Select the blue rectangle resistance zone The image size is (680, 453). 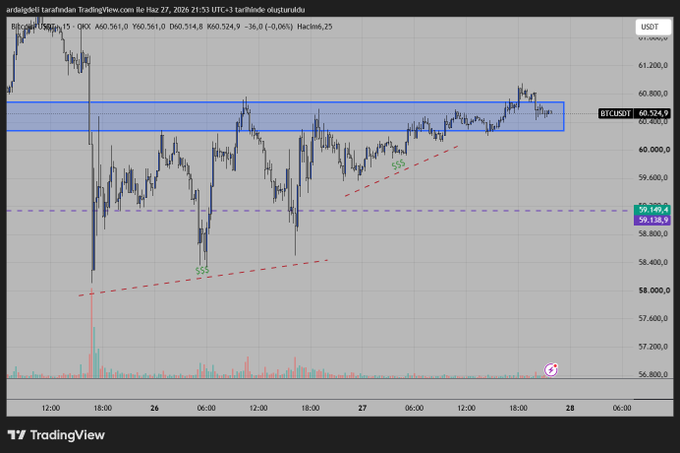click(x=285, y=116)
